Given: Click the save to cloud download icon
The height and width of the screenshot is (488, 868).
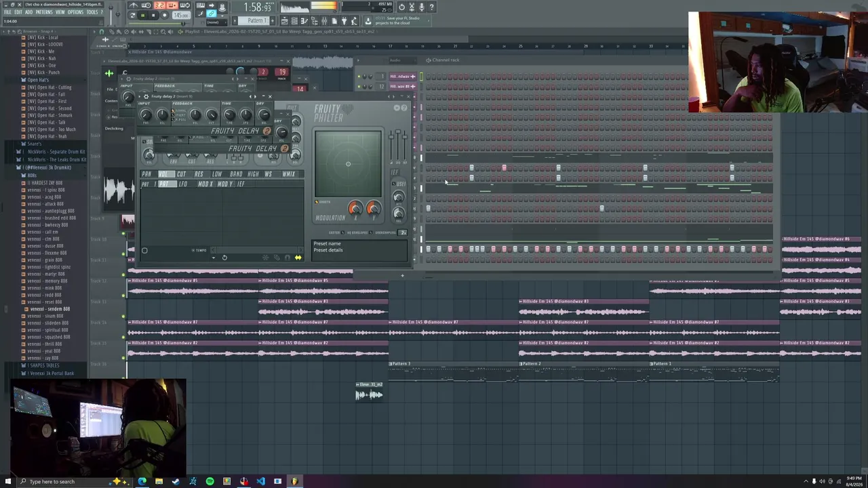Looking at the screenshot, I should click(x=368, y=21).
